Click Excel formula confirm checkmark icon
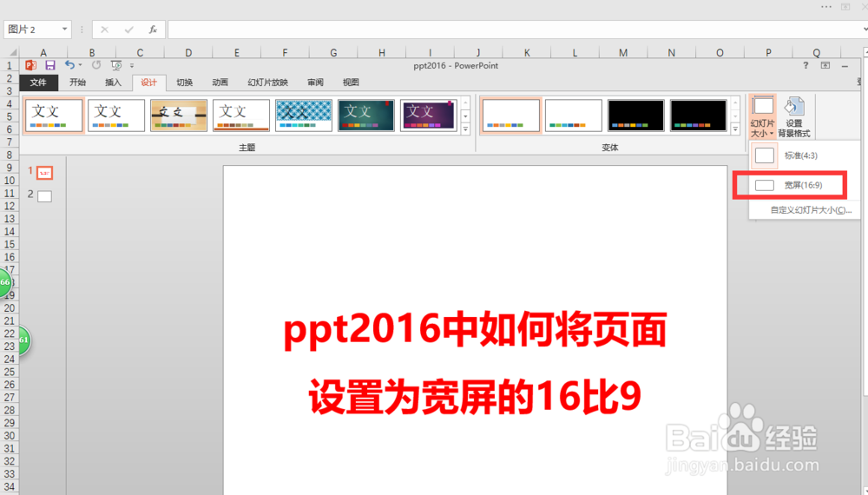 129,30
